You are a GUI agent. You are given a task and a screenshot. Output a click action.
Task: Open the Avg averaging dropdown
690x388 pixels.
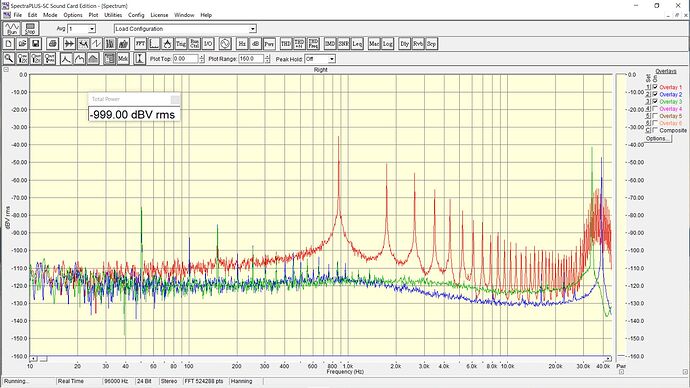92,29
